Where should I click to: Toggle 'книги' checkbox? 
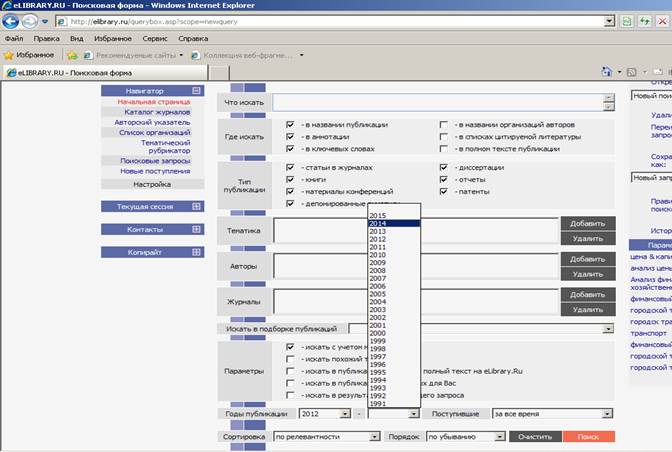pyautogui.click(x=290, y=180)
